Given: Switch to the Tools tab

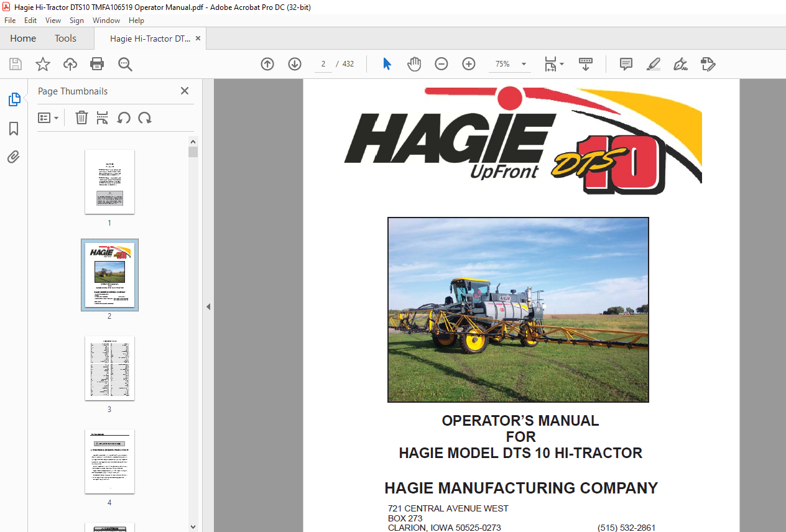Looking at the screenshot, I should click(x=65, y=39).
